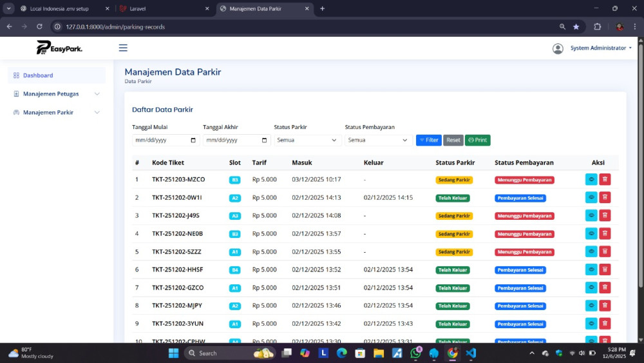The image size is (644, 363).
Task: Open the calendar picker in Tanggal Mulai
Action: pos(194,140)
